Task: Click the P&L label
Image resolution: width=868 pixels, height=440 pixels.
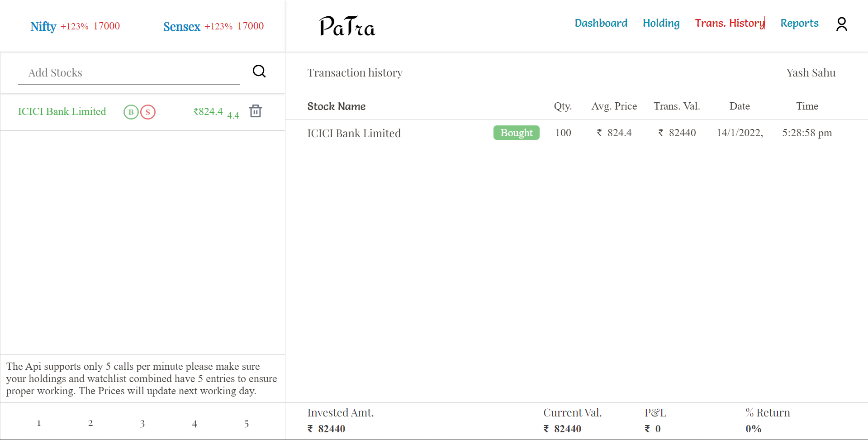Action: tap(655, 412)
